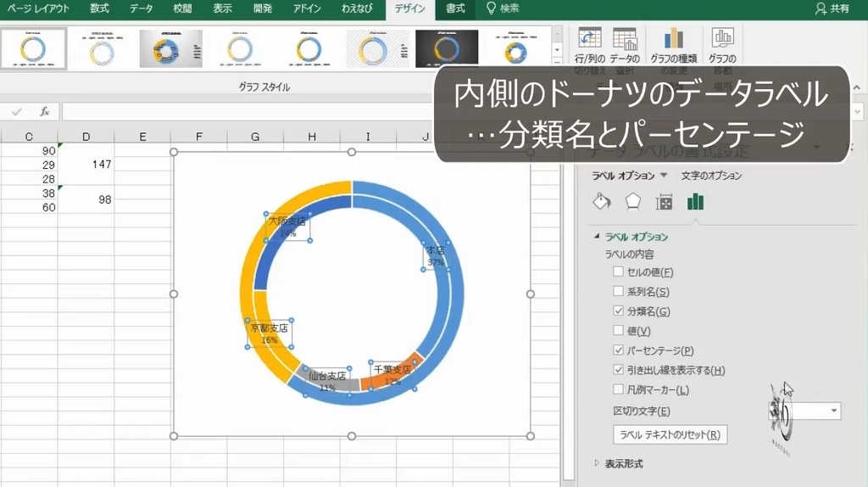Select column G header

point(254,137)
